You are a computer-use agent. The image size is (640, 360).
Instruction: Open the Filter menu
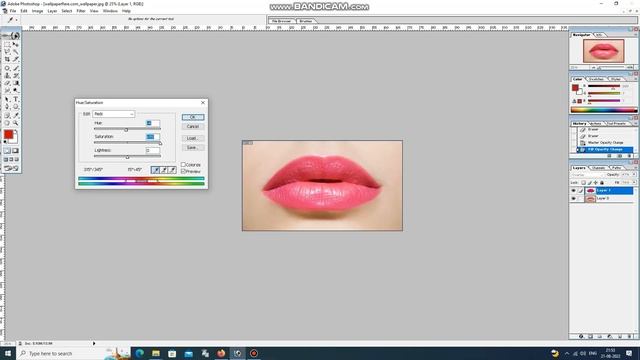(81, 11)
